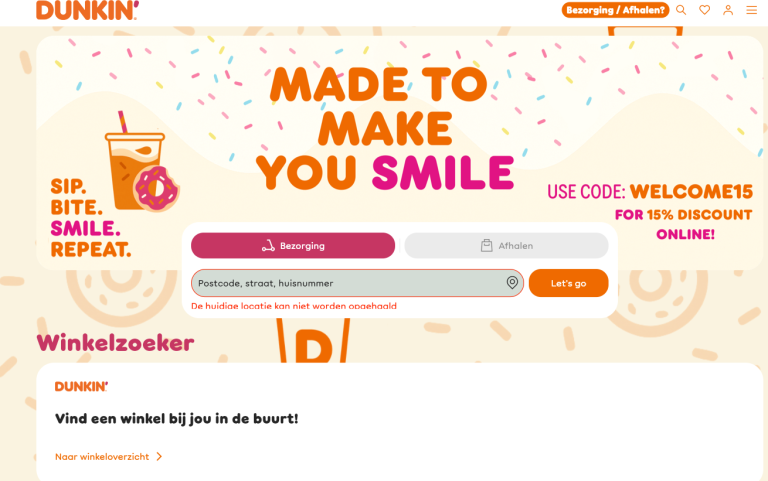Click the WELCOME15 discount code text
The image size is (768, 481).
click(x=691, y=192)
